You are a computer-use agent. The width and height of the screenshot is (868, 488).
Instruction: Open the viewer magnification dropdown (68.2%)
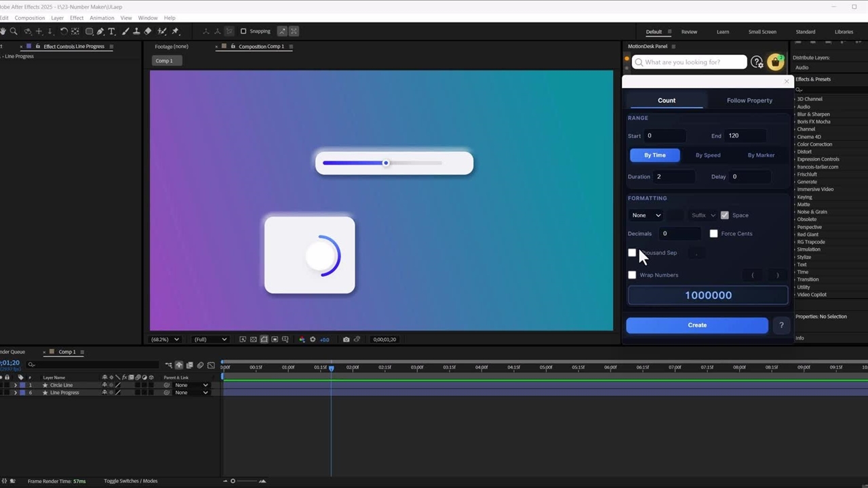(165, 340)
